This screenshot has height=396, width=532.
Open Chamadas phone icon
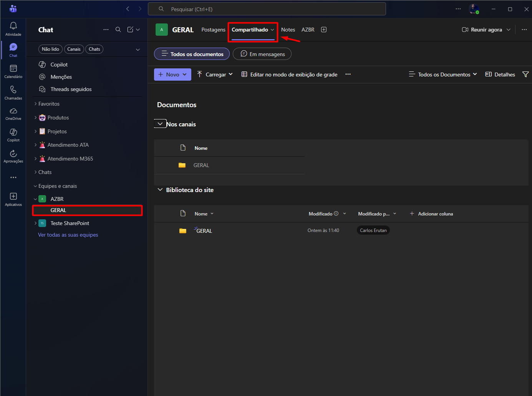tap(13, 90)
